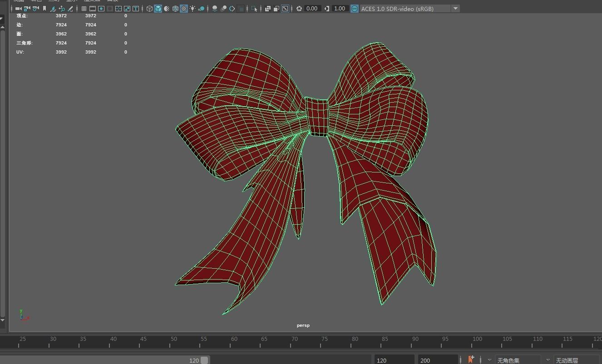This screenshot has width=602, height=364.
Task: Click the persp camera label
Action: point(303,325)
